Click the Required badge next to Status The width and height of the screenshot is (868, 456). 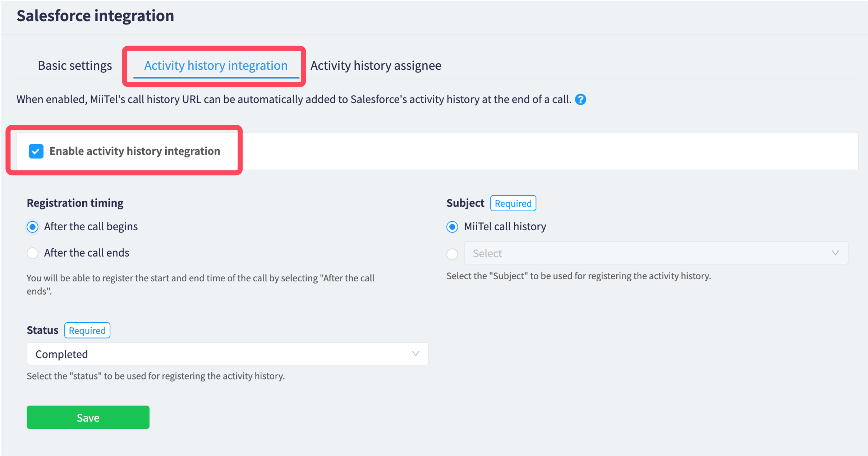87,330
